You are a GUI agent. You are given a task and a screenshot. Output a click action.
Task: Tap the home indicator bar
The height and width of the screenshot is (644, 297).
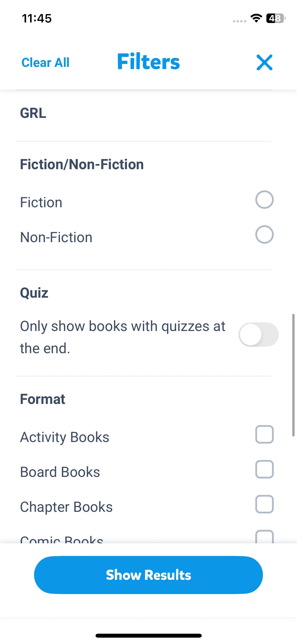(x=148, y=636)
